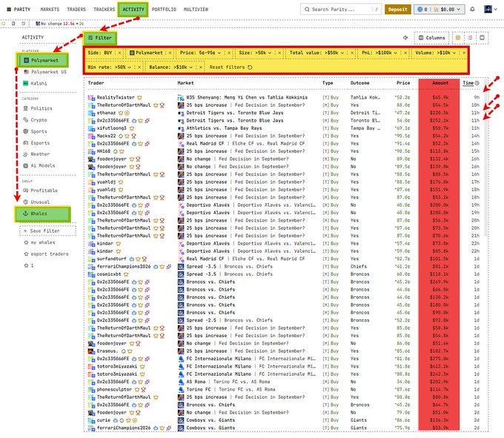Remove the Balance filter chip
The width and height of the screenshot is (504, 438).
tap(201, 67)
